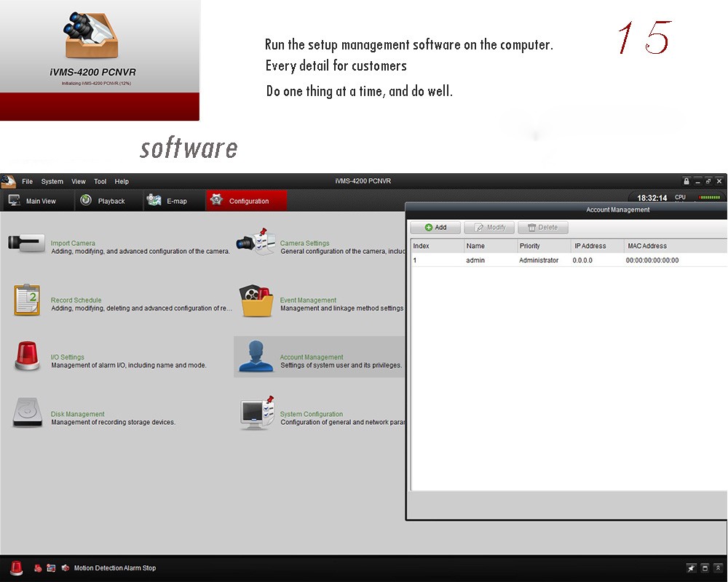The height and width of the screenshot is (582, 728).
Task: Click the red alarm icon in status bar
Action: (16, 568)
